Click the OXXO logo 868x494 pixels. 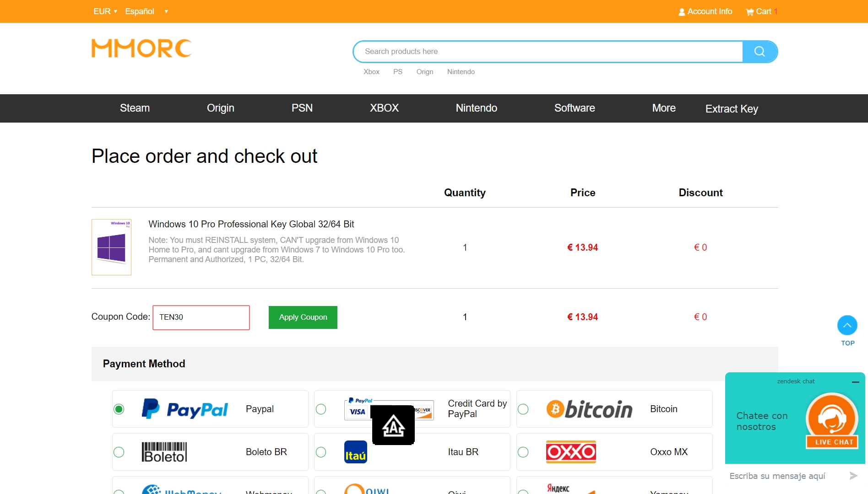(571, 452)
